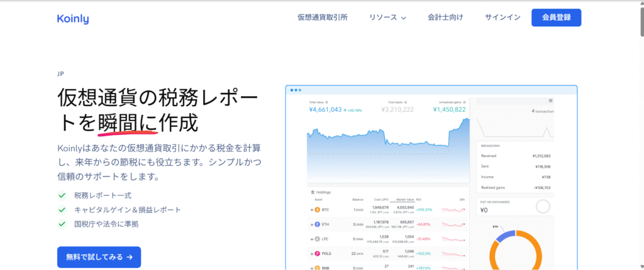Click the 無料で試してみる button

click(99, 257)
